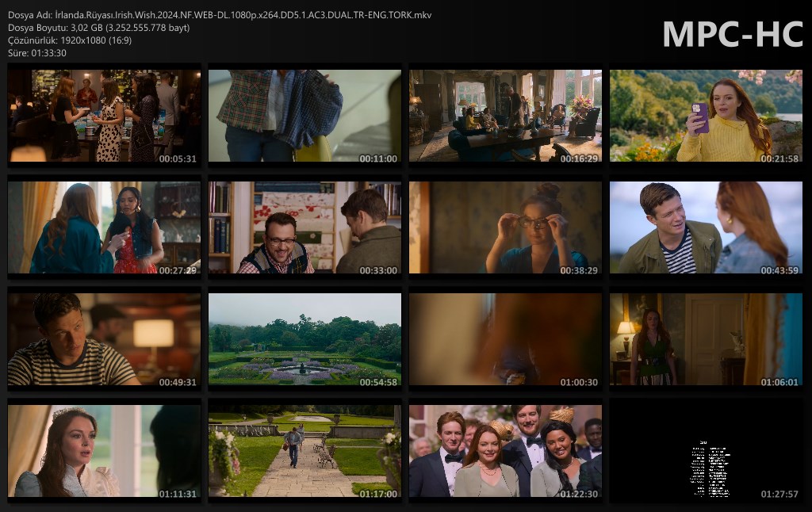Open the garden path thumbnail at 01:17:00
Image resolution: width=812 pixels, height=512 pixels.
tap(304, 451)
